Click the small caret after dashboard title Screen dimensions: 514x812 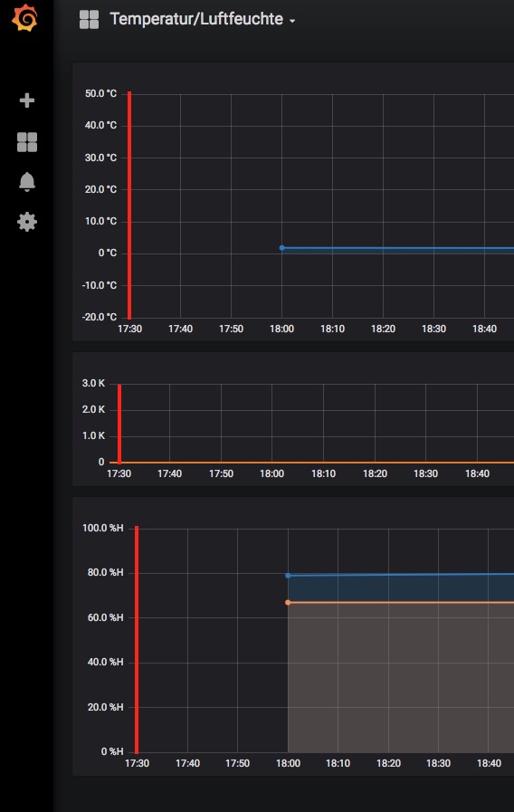[x=292, y=21]
